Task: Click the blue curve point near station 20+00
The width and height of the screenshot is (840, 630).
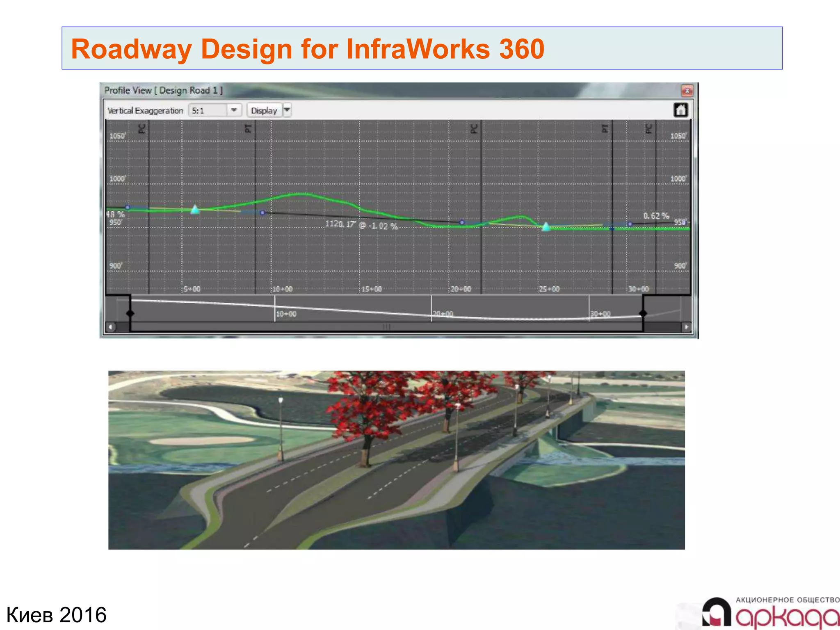Action: pos(462,222)
